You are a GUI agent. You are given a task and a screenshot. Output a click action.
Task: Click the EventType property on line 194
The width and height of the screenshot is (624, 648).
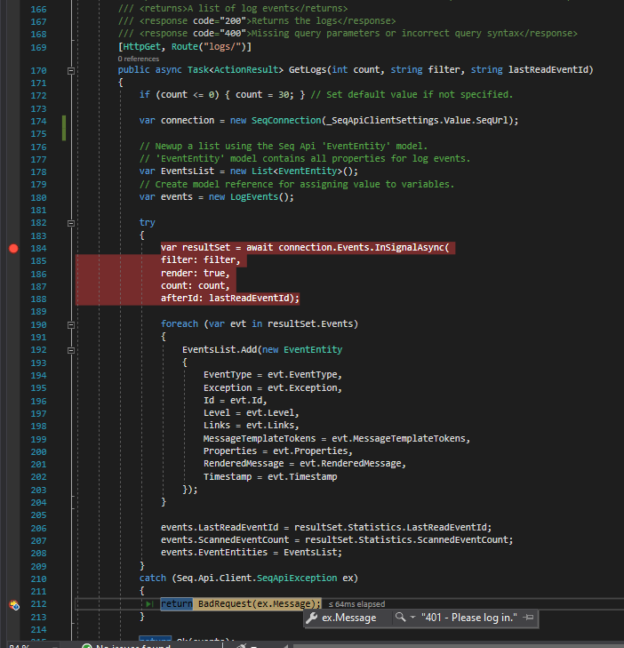point(227,375)
